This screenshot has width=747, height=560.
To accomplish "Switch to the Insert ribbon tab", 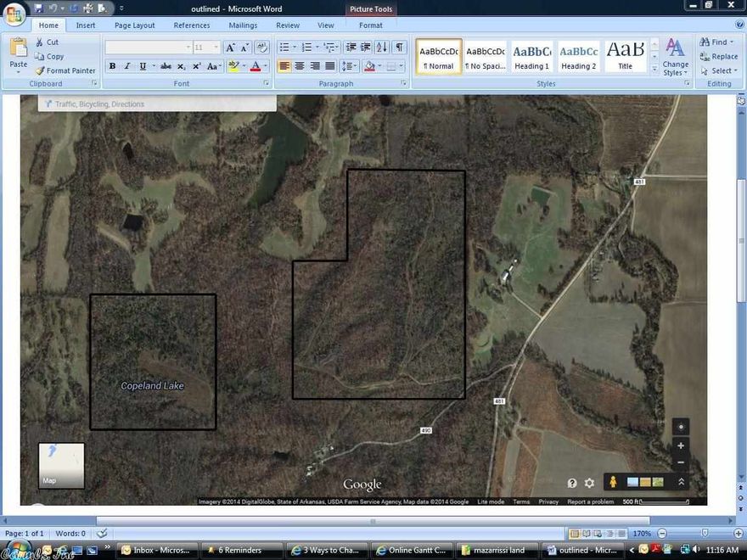I will click(86, 25).
